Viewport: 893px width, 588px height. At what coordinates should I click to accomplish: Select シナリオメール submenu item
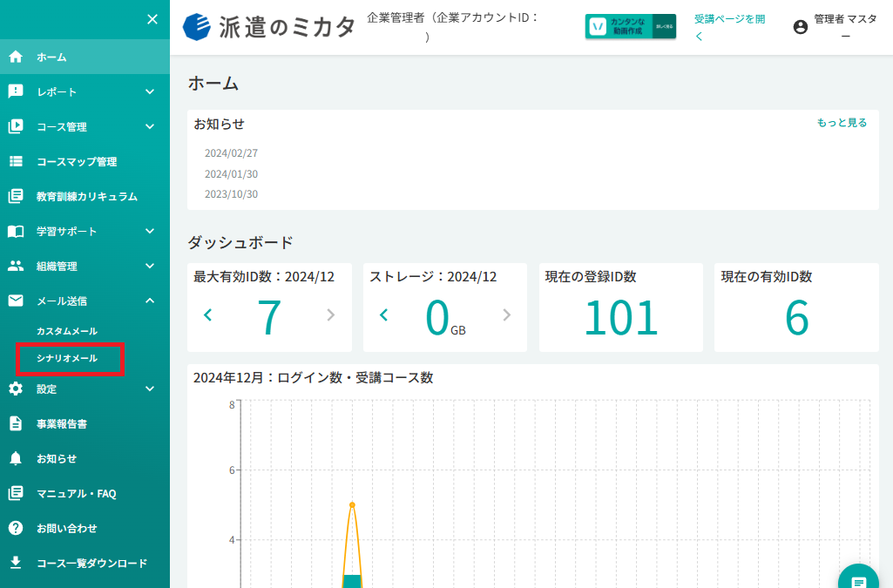pos(67,358)
